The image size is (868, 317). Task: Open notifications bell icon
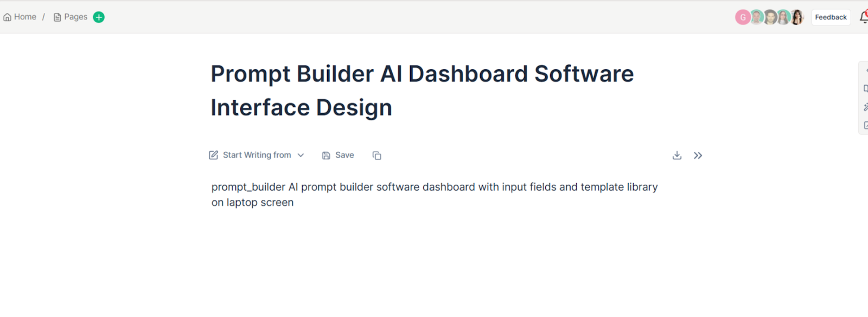tap(864, 17)
